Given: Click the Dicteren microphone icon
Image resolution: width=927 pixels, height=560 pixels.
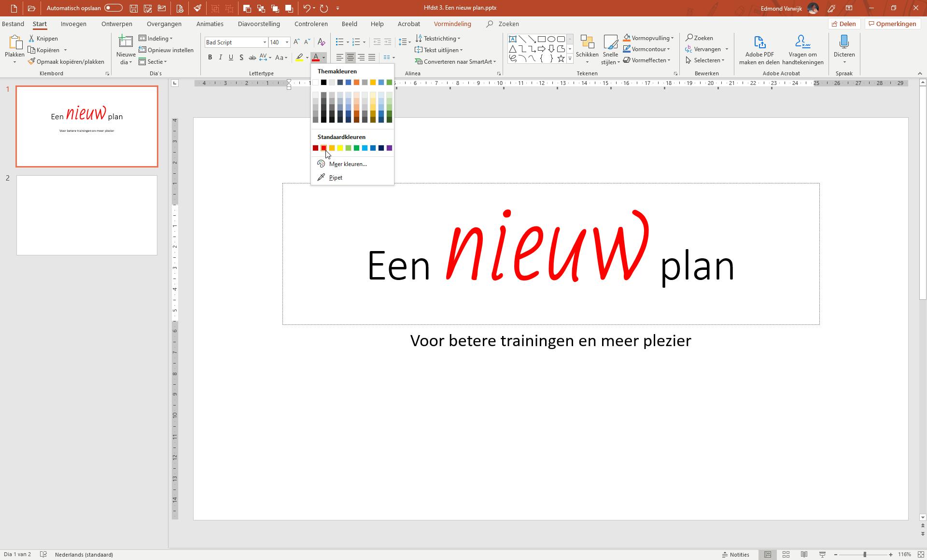Looking at the screenshot, I should pyautogui.click(x=844, y=42).
